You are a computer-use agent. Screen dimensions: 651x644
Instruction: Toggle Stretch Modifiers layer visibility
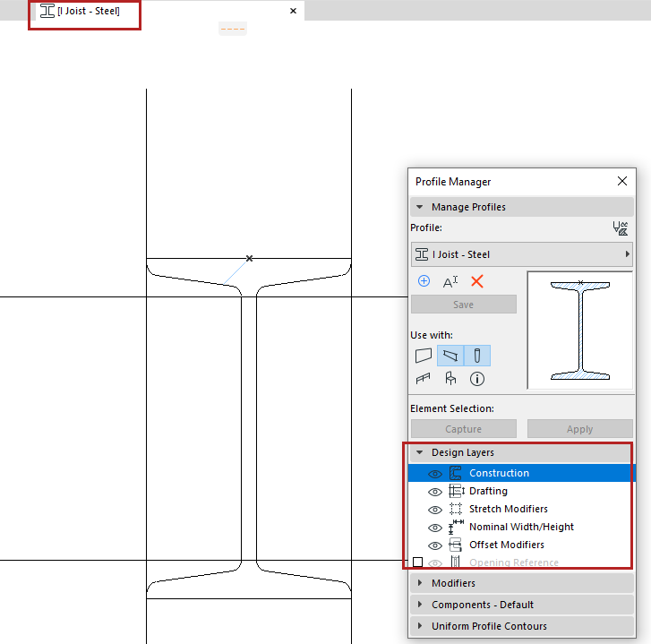pyautogui.click(x=434, y=510)
